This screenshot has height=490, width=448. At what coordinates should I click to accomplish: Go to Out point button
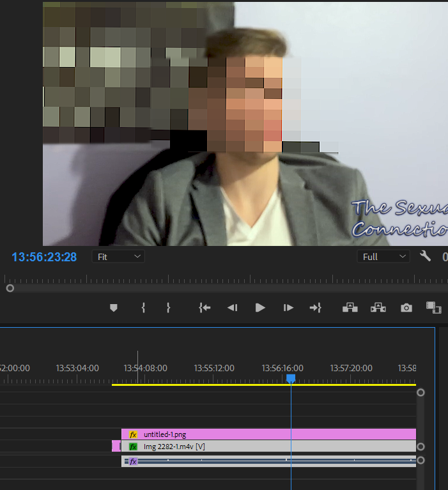[315, 308]
